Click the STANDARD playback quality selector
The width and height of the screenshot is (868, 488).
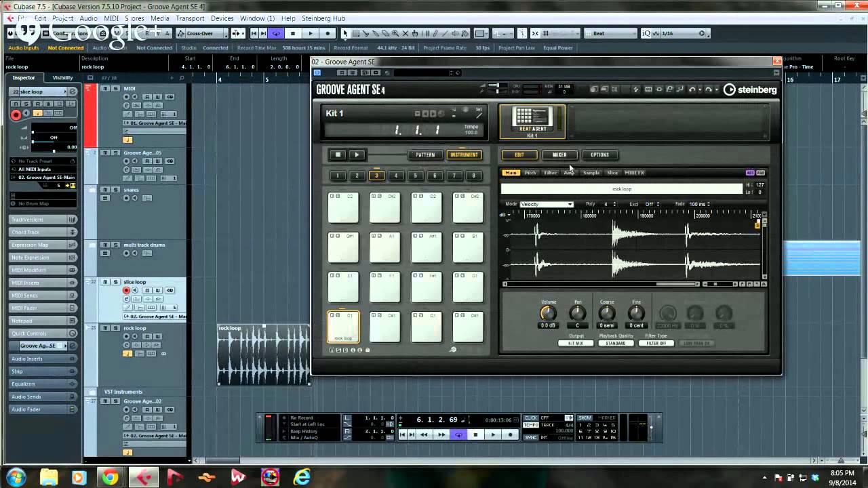coord(616,344)
